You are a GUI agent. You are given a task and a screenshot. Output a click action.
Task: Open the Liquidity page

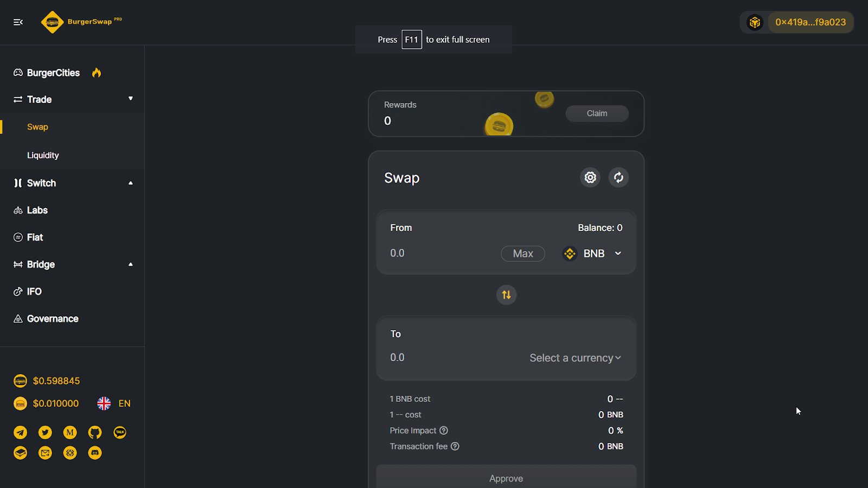43,155
